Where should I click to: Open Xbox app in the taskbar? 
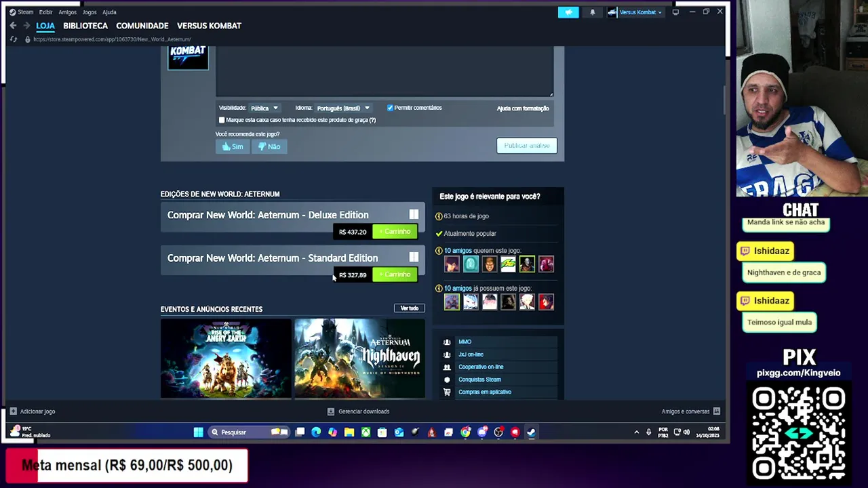click(366, 432)
